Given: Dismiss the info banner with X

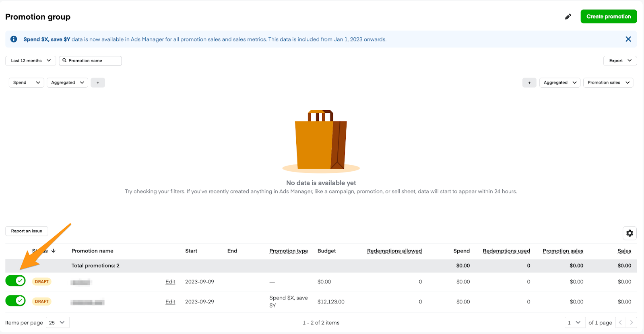Looking at the screenshot, I should click(628, 39).
